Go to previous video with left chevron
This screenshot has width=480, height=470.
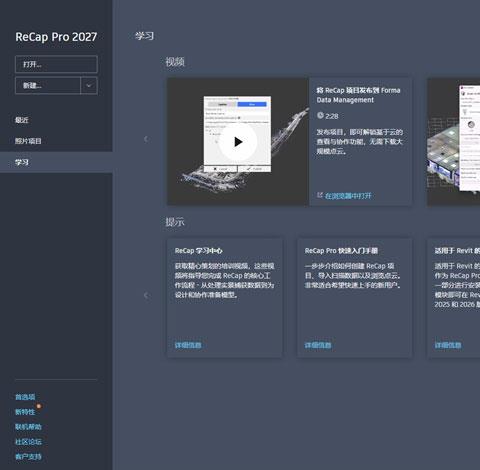pyautogui.click(x=146, y=139)
